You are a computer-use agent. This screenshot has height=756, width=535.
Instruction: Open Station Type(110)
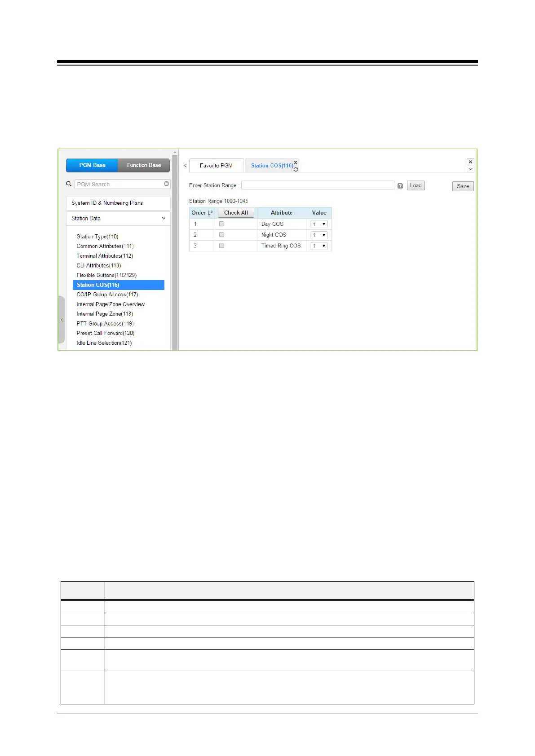pyautogui.click(x=97, y=237)
